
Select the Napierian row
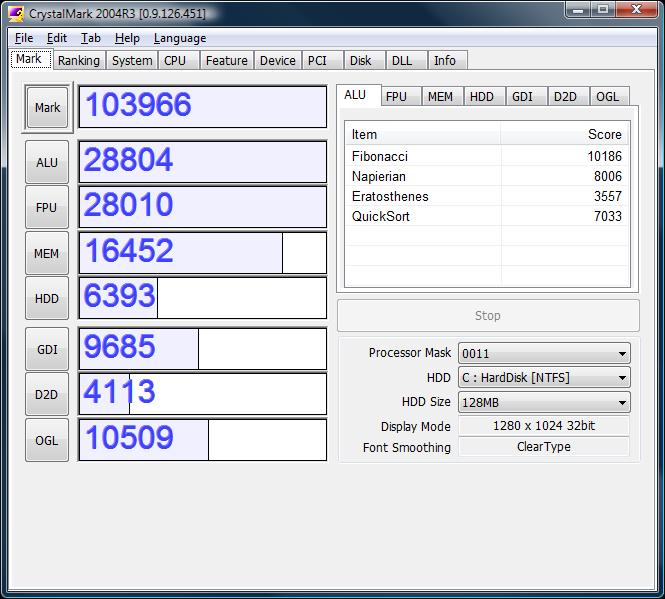click(487, 176)
